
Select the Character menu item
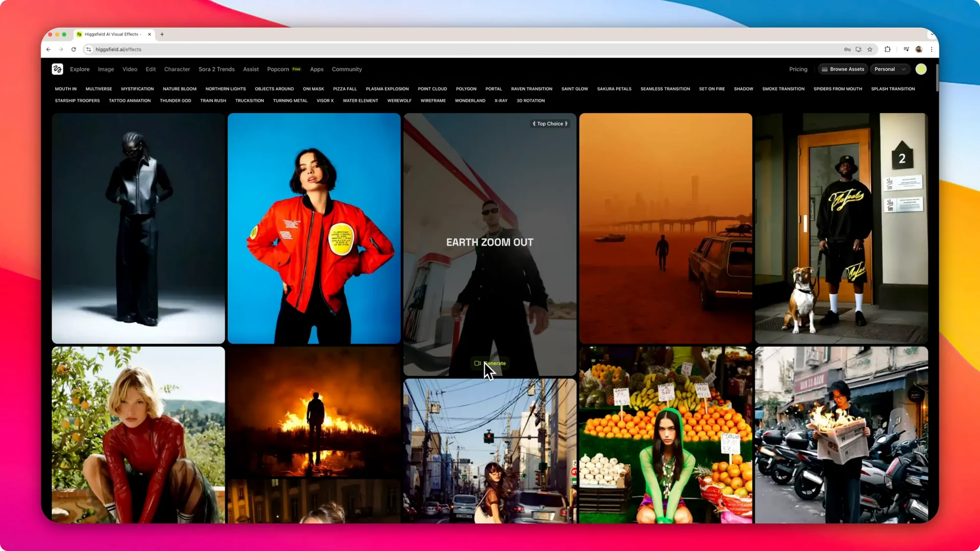[177, 69]
